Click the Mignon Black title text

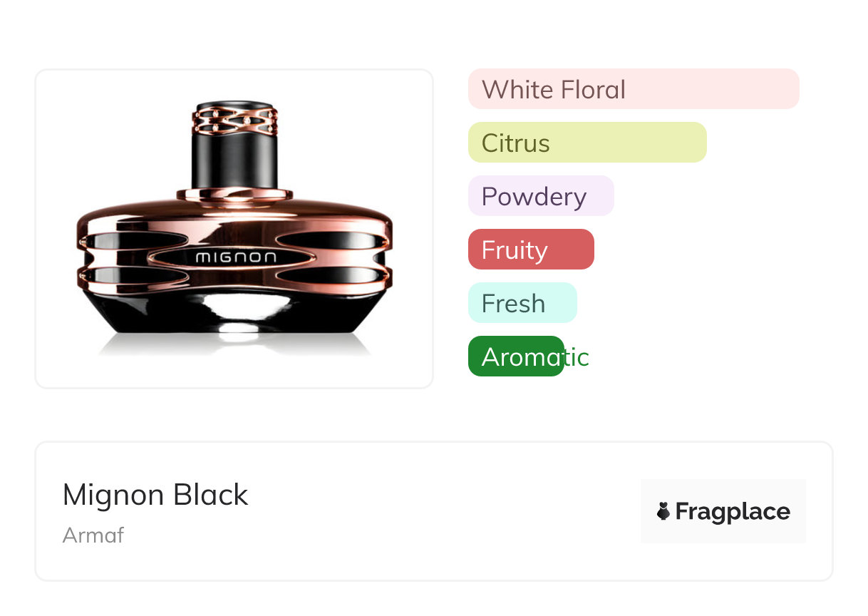[155, 495]
